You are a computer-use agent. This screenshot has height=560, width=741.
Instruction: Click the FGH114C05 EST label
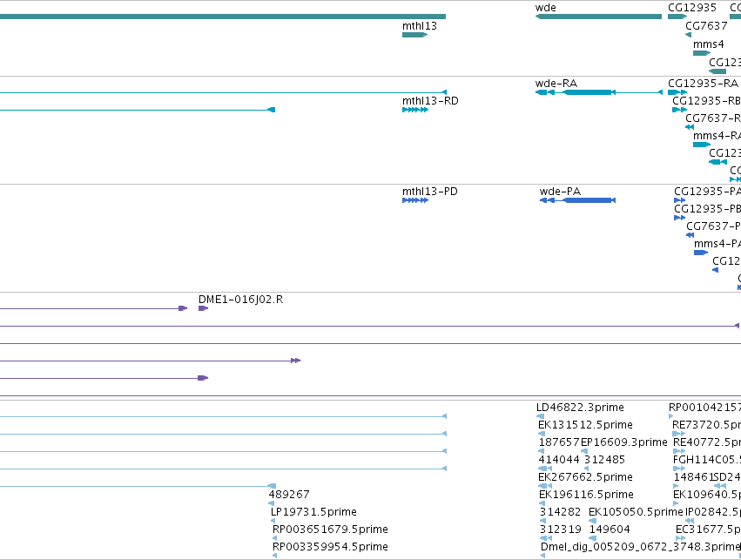click(706, 460)
